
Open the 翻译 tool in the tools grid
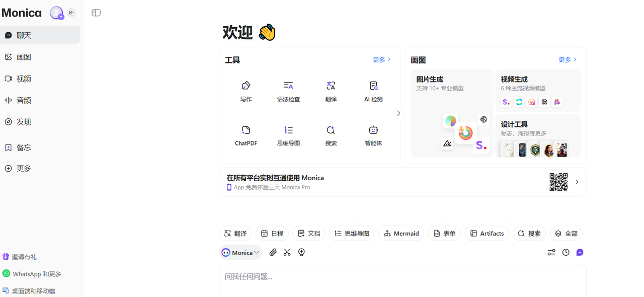[x=331, y=91]
